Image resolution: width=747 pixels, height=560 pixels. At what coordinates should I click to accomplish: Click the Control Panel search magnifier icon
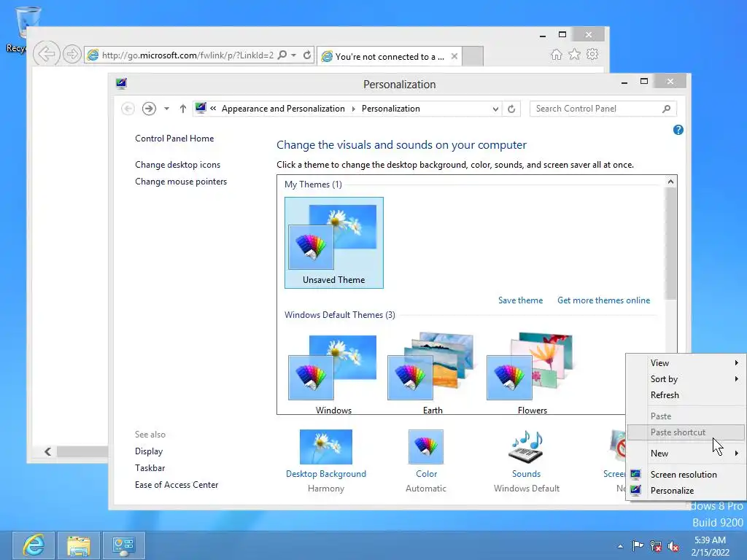667,109
